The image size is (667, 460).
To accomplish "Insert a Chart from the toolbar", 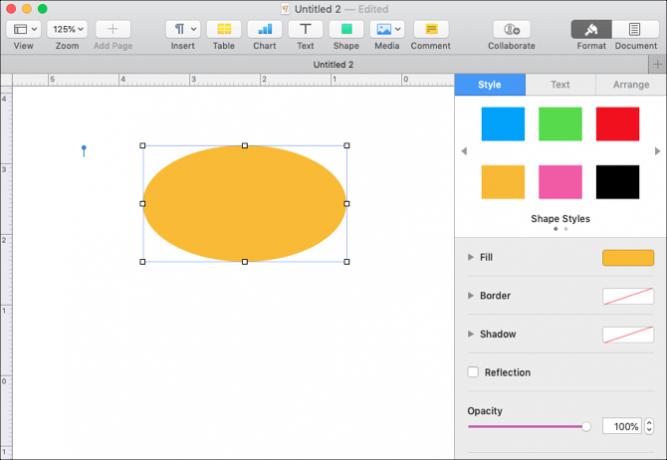I will [265, 29].
